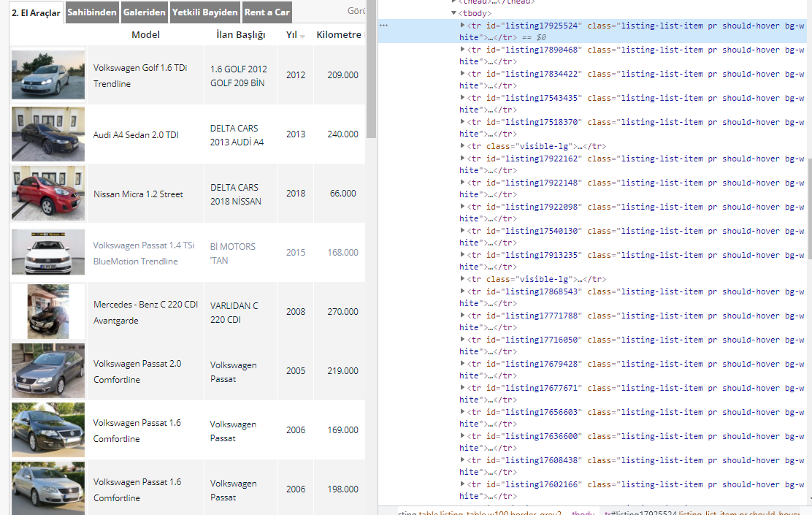The image size is (812, 515).
Task: Select the Galeriden tab
Action: pos(145,12)
